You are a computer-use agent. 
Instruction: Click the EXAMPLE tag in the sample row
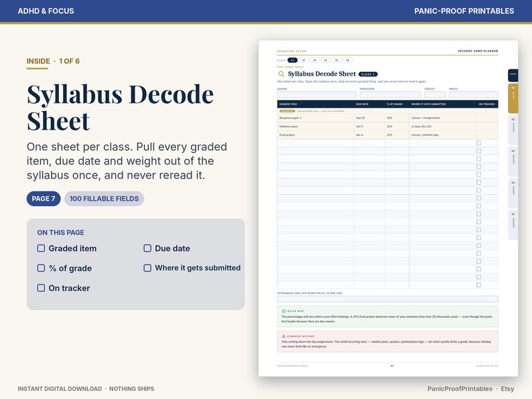(287, 111)
